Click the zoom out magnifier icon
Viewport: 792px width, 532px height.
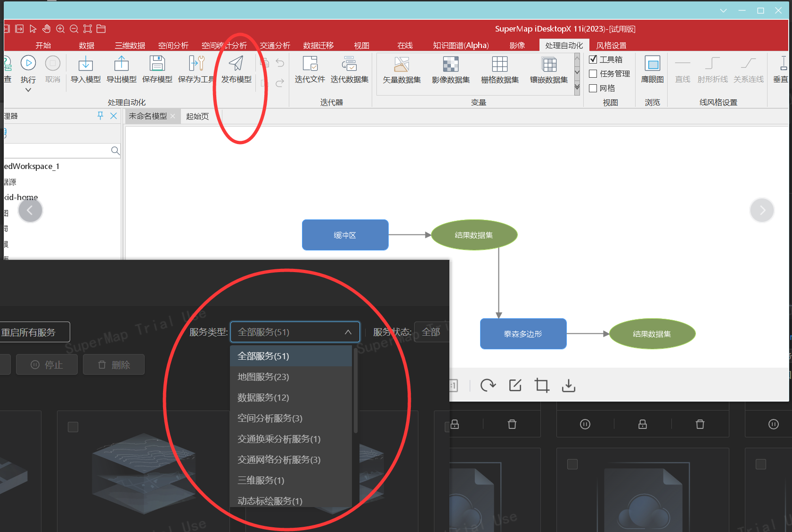tap(74, 29)
